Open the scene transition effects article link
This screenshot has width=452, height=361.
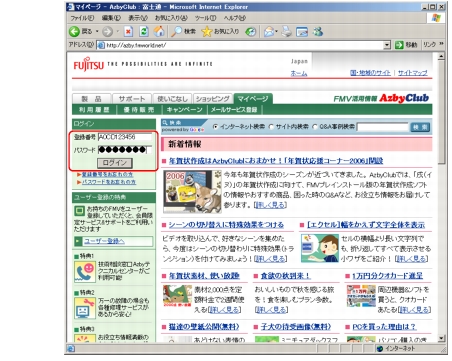[226, 225]
